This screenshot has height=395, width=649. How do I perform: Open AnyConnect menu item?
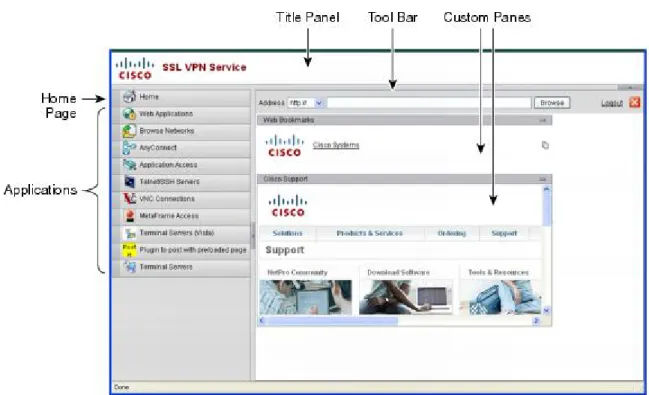coord(181,148)
